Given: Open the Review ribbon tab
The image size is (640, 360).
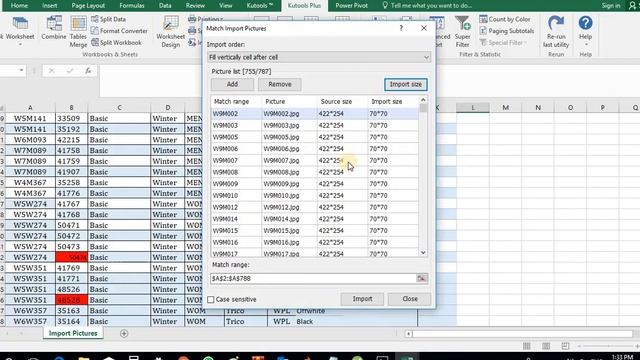Looking at the screenshot, I should (195, 6).
